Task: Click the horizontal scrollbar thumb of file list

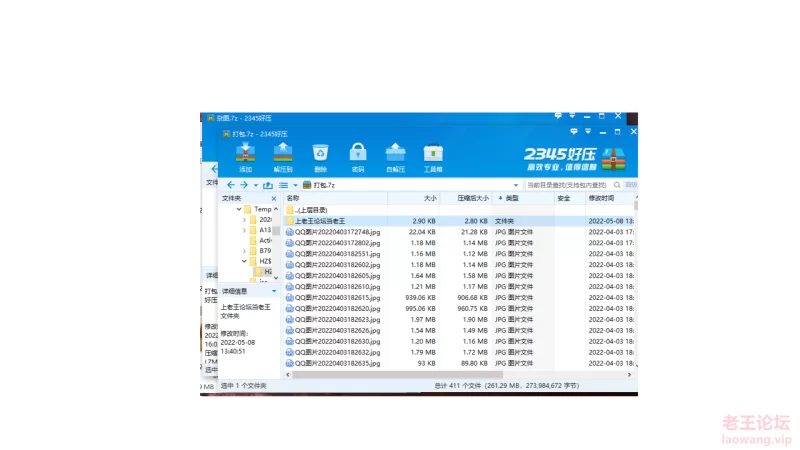Action: click(x=397, y=374)
